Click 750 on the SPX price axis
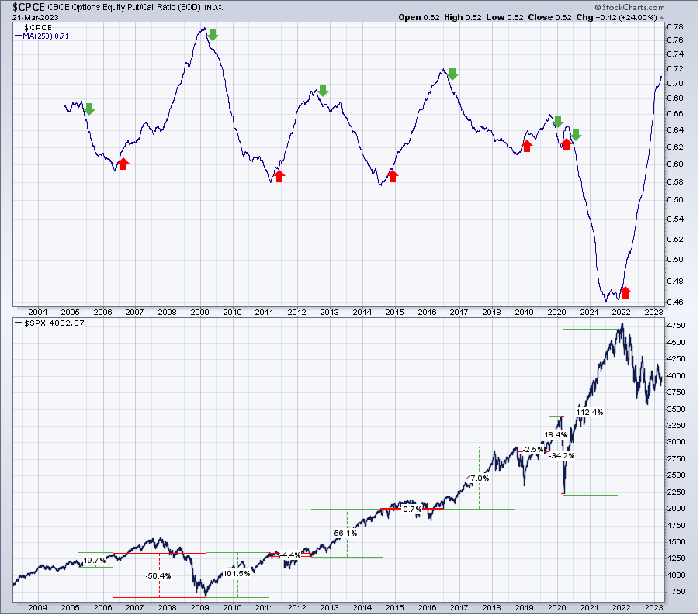Image resolution: width=700 pixels, height=615 pixels. 678,592
